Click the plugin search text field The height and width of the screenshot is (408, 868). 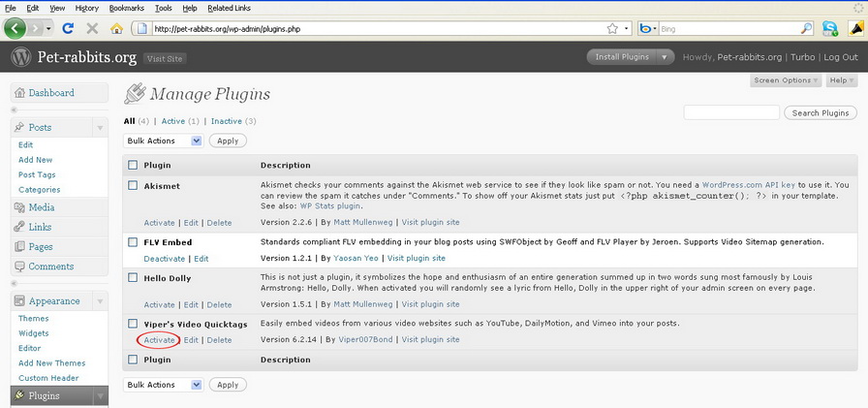[x=731, y=113]
